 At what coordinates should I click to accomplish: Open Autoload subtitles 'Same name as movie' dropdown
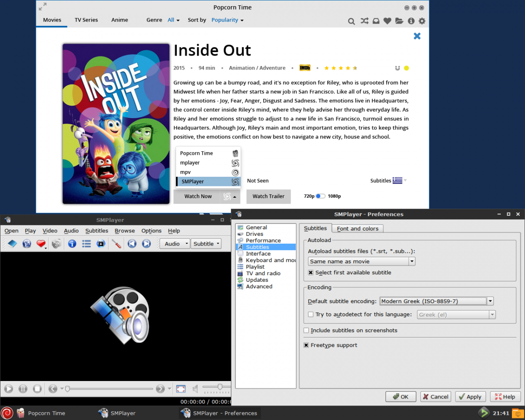(362, 261)
